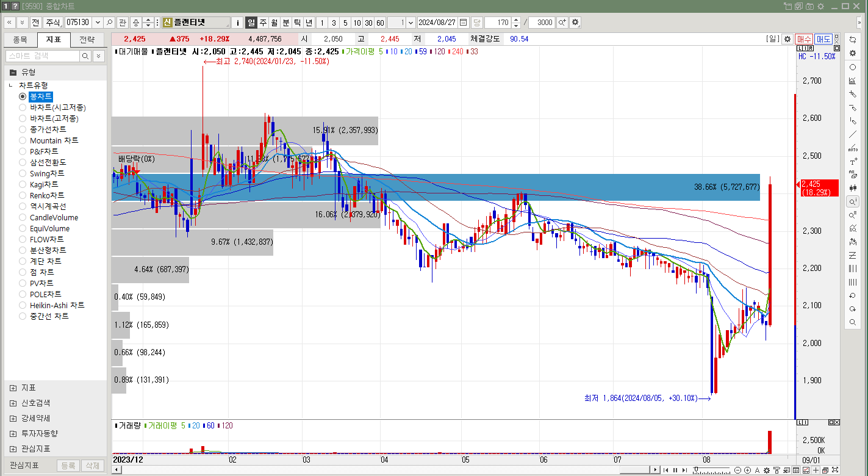868x476 pixels.
Task: Click the date field 2024/08/27
Action: click(437, 23)
